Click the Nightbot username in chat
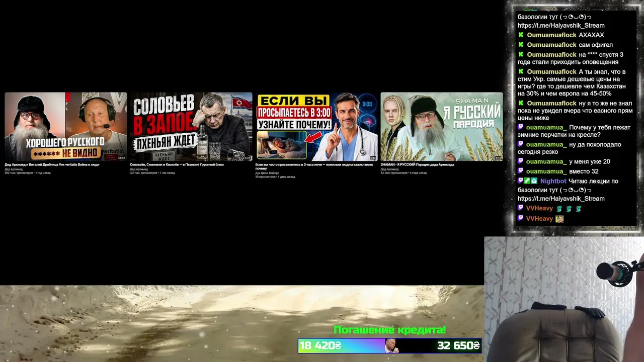The width and height of the screenshot is (644, 362). pyautogui.click(x=553, y=181)
